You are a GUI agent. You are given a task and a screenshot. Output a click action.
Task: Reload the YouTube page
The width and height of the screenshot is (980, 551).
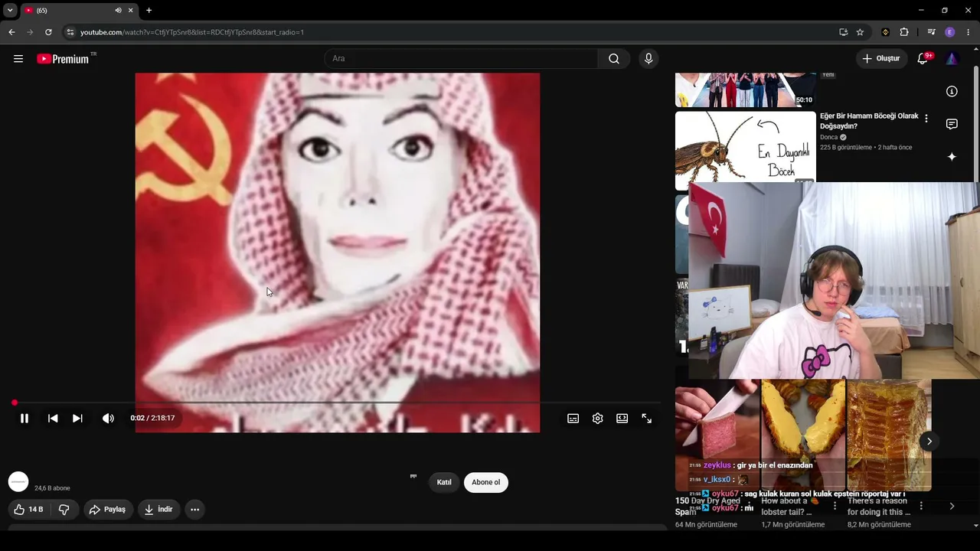pos(48,32)
